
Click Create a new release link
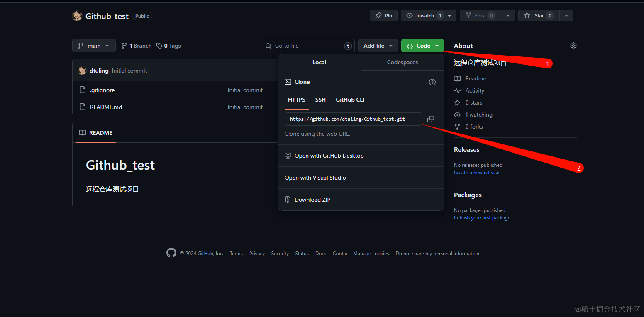click(476, 173)
